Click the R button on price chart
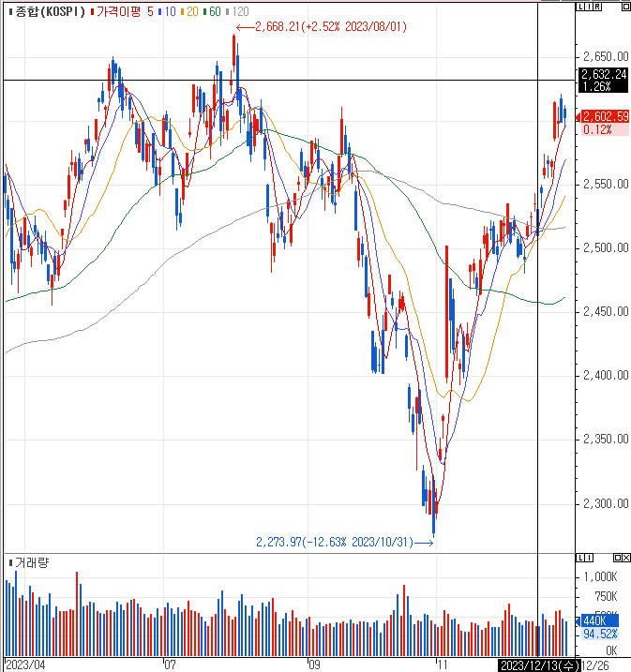 (597, 7)
